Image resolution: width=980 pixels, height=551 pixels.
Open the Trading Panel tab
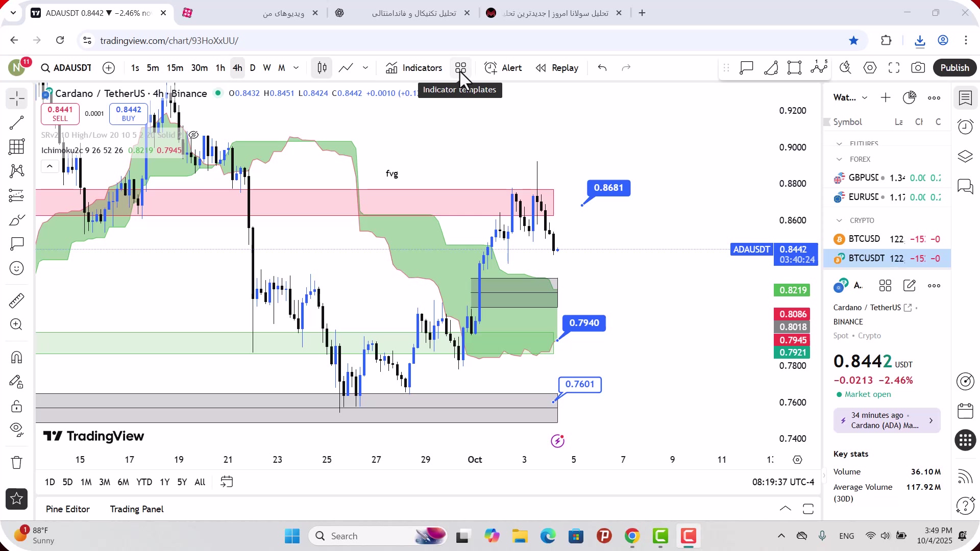(x=137, y=509)
